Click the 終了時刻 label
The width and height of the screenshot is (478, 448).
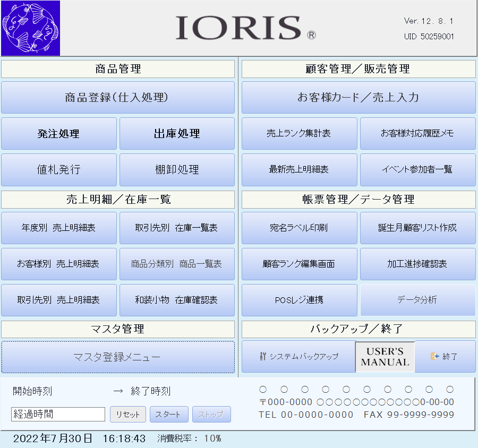click(151, 391)
